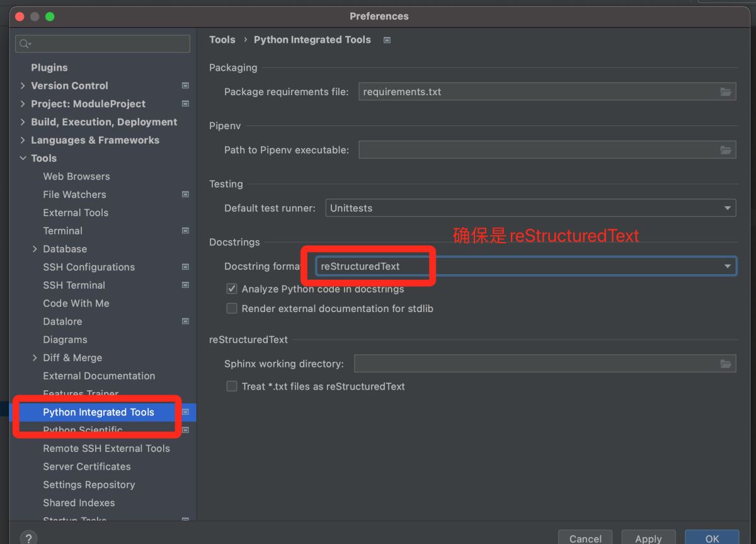Image resolution: width=756 pixels, height=544 pixels.
Task: Disable Analyze Python code in docstrings
Action: (x=232, y=289)
